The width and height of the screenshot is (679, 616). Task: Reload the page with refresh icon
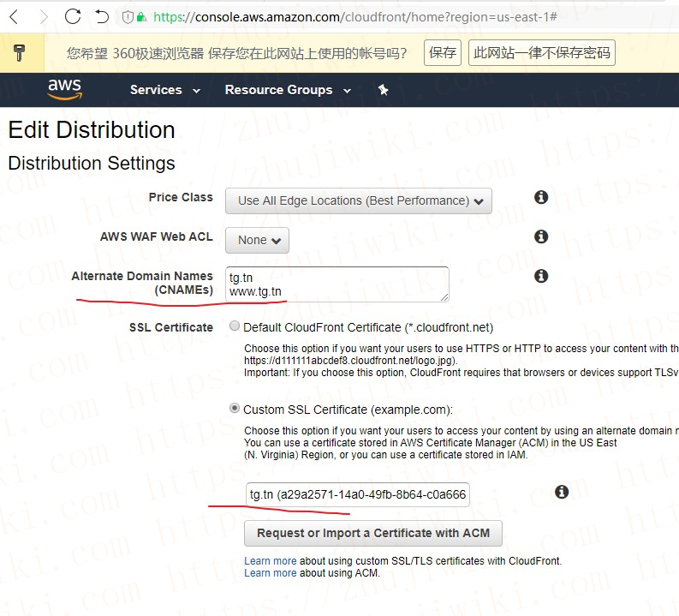click(73, 16)
